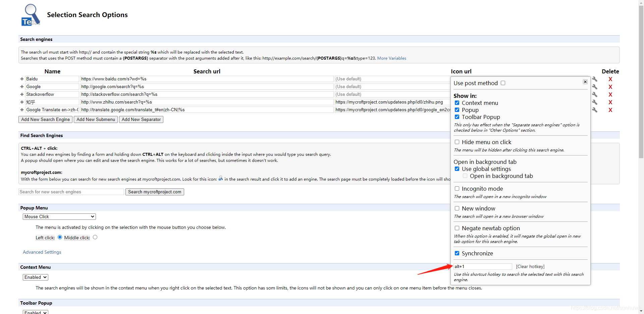Image resolution: width=644 pixels, height=314 pixels.
Task: Uncheck Context menu in Show in
Action: (x=457, y=103)
